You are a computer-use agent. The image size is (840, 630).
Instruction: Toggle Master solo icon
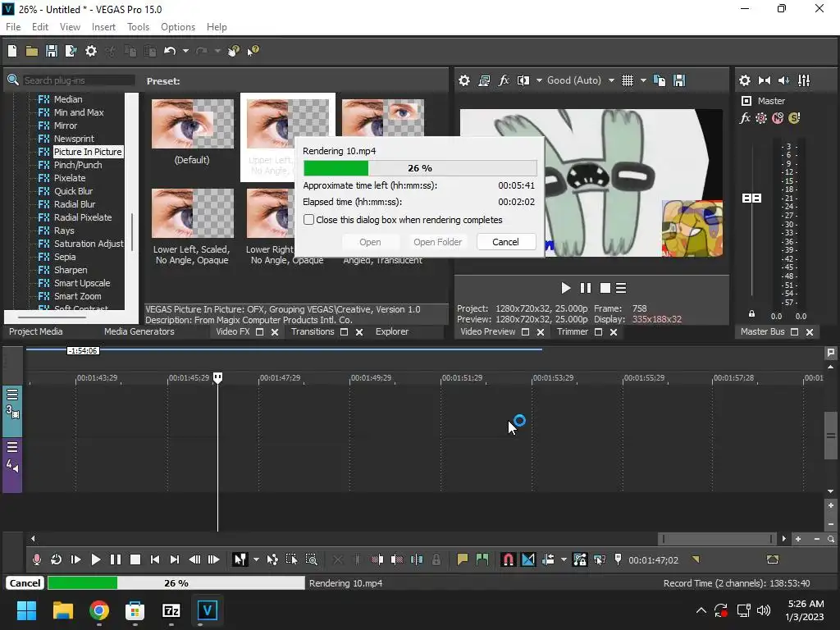[x=794, y=118]
